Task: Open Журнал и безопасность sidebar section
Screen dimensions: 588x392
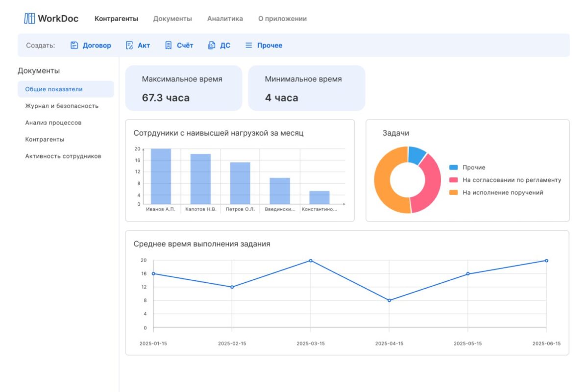Action: tap(62, 106)
